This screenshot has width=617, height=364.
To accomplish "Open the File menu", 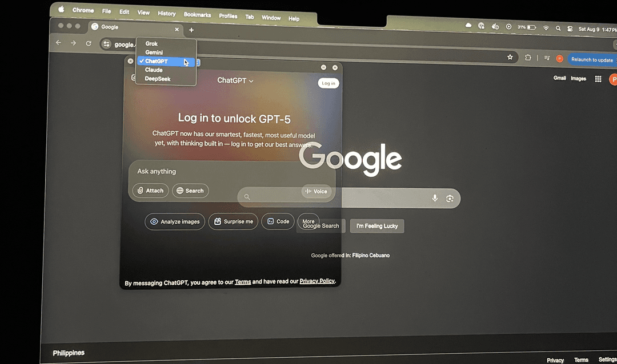I will [106, 11].
